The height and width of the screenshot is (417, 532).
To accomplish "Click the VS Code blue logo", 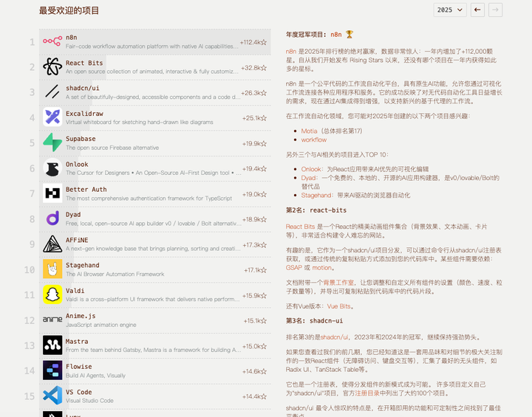I will click(x=52, y=396).
